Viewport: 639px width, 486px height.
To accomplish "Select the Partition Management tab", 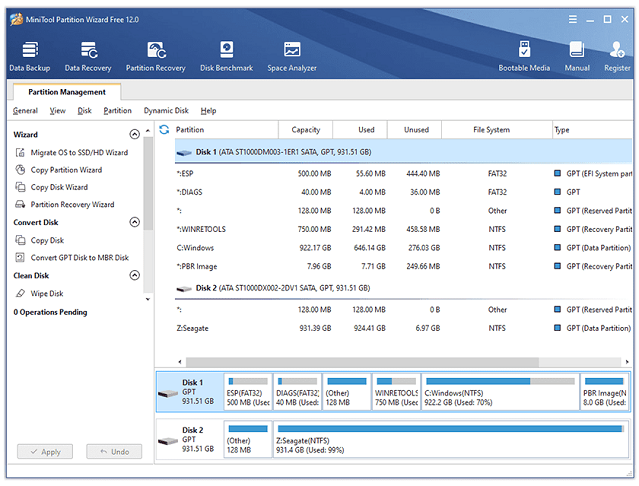I will 67,92.
